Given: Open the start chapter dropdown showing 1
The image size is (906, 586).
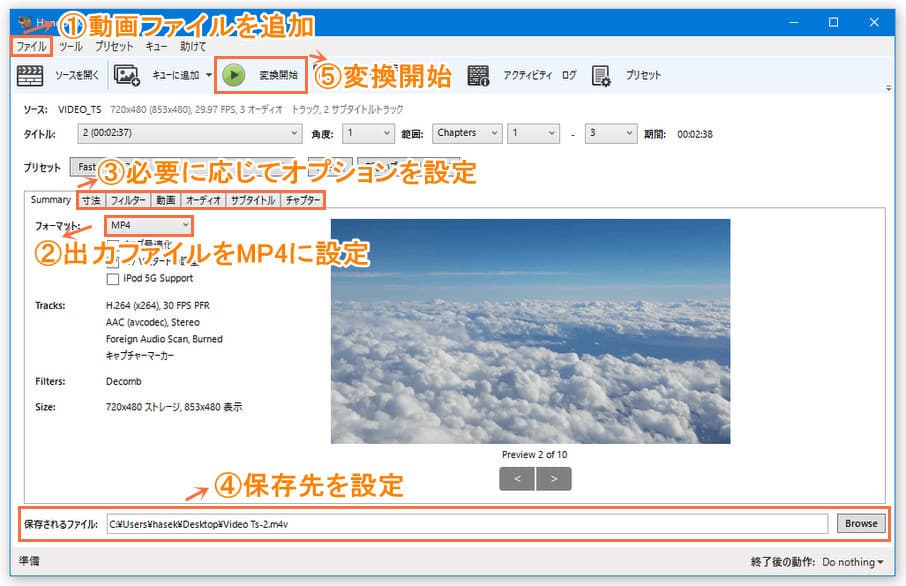Looking at the screenshot, I should (x=533, y=133).
